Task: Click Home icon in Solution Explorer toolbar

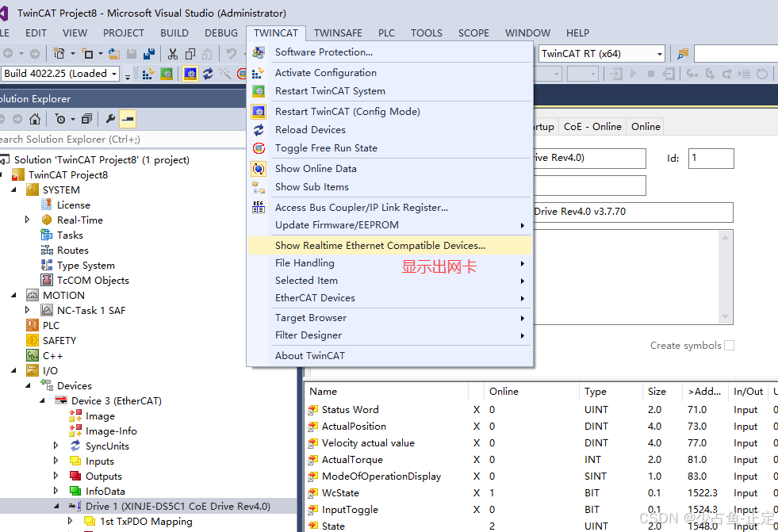Action: click(35, 119)
